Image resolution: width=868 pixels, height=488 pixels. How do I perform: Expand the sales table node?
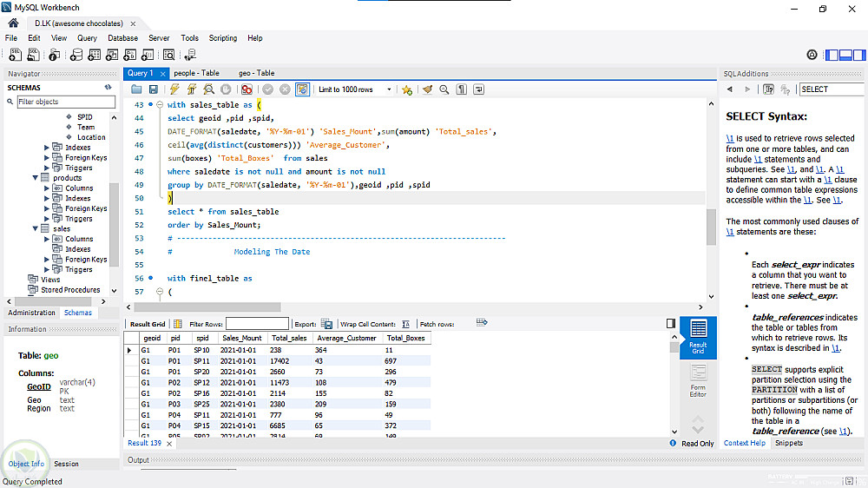36,228
